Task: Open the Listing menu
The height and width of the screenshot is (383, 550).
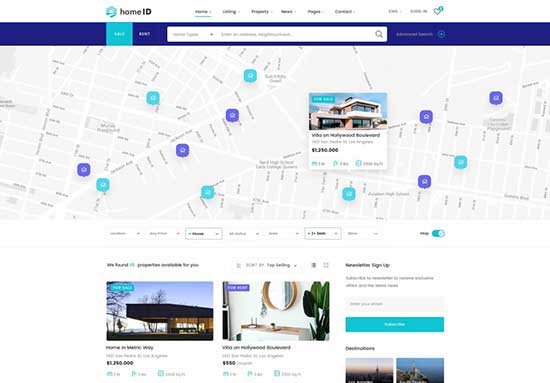Action: coord(231,12)
